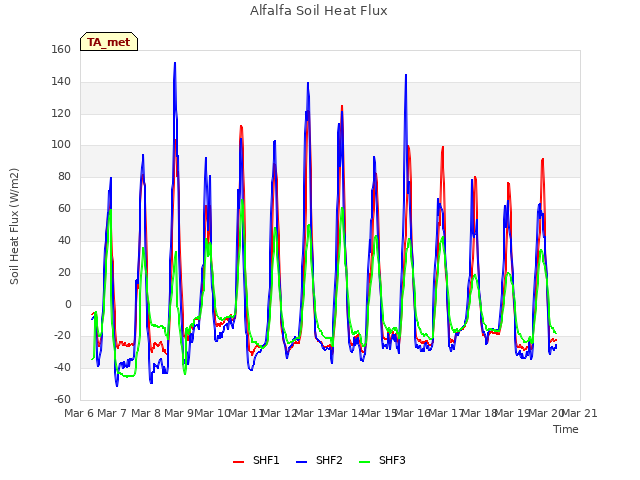
Task: Click the -20 y-axis tick value
Action: click(x=62, y=336)
